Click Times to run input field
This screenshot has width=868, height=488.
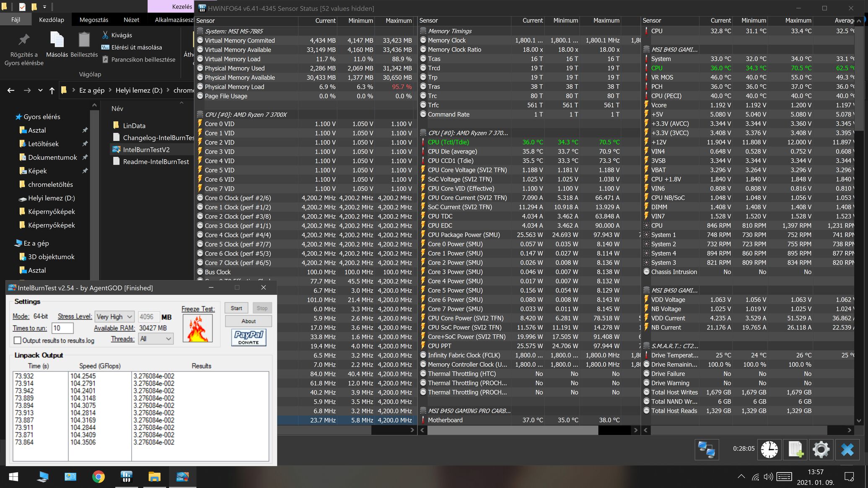(x=62, y=328)
